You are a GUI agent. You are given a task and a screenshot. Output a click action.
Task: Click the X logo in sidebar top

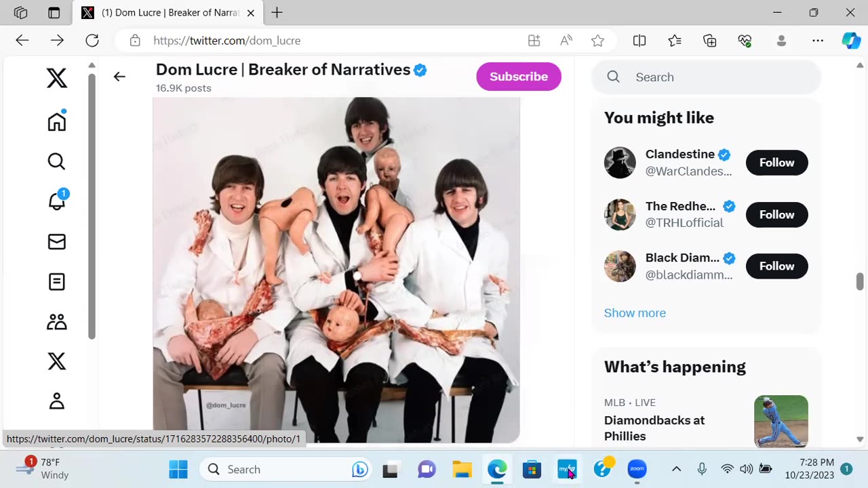point(57,79)
